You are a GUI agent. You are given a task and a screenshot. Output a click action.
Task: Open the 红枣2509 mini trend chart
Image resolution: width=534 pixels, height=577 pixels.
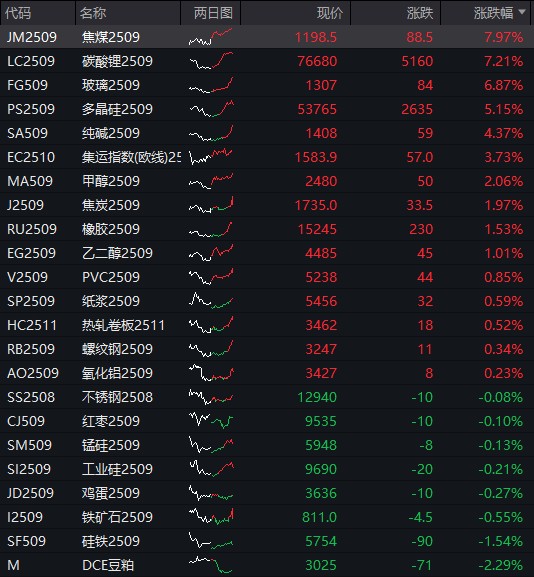click(211, 421)
